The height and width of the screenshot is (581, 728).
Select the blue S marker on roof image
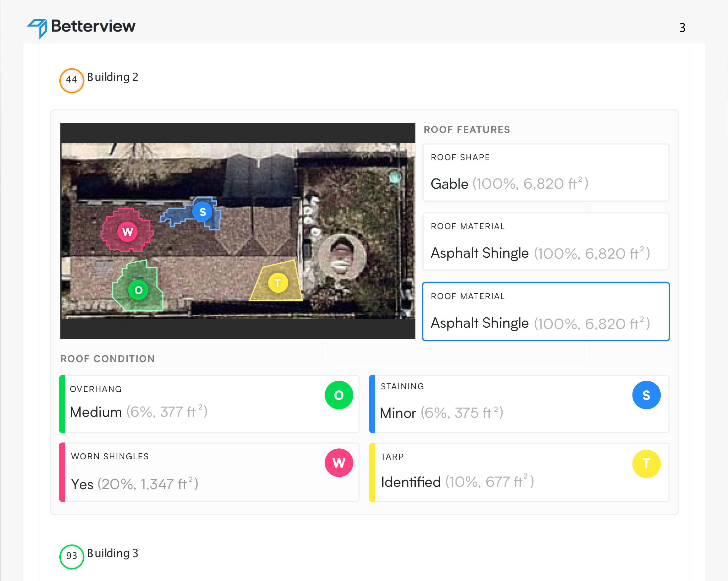click(x=202, y=212)
